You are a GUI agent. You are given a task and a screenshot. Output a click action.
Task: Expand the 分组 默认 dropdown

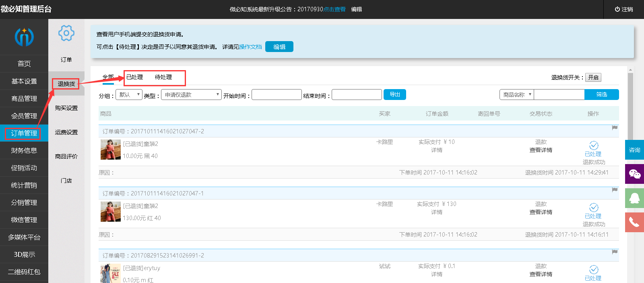click(x=129, y=95)
